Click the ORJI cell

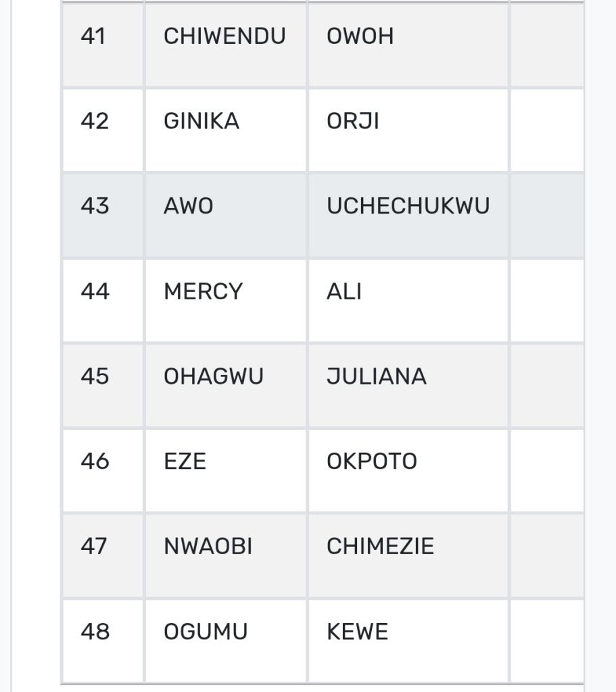[x=353, y=122]
